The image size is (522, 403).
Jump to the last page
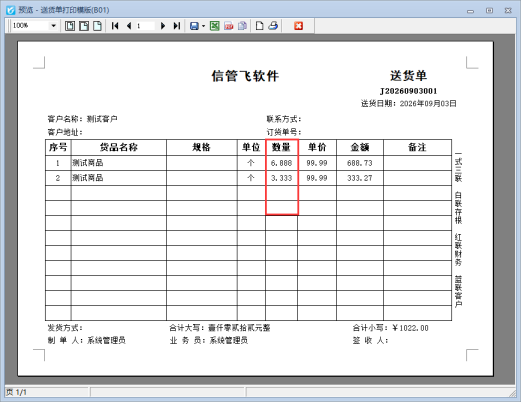177,26
